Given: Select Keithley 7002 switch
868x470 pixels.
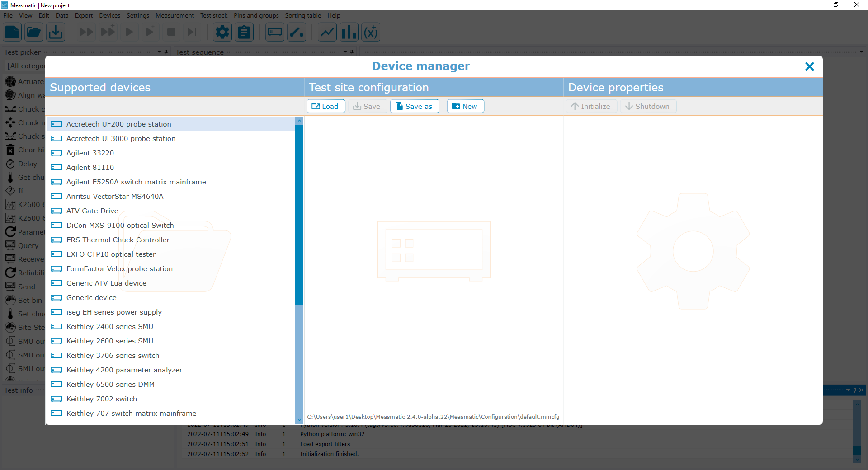Looking at the screenshot, I should (x=170, y=399).
